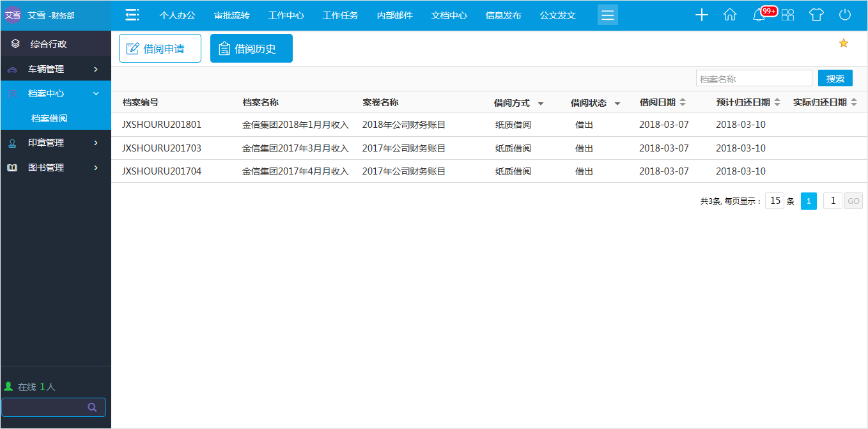
Task: Expand the 车辆管理 sidebar menu
Action: [x=56, y=68]
